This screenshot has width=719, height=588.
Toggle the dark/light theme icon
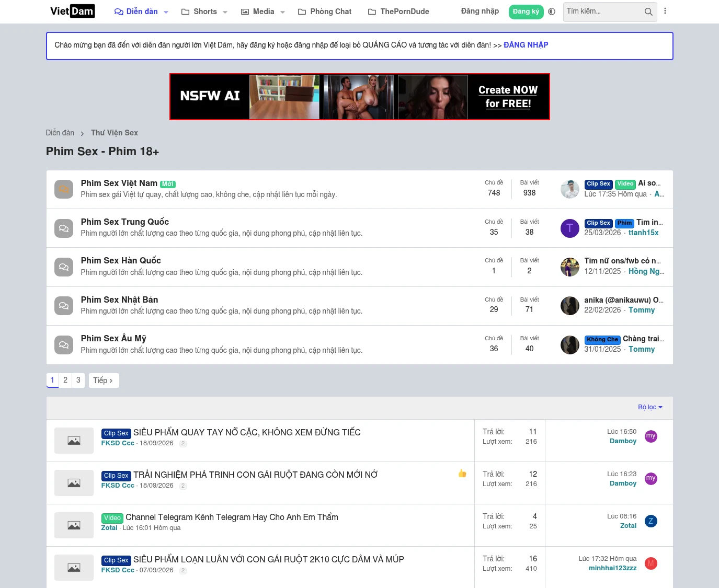tap(552, 11)
